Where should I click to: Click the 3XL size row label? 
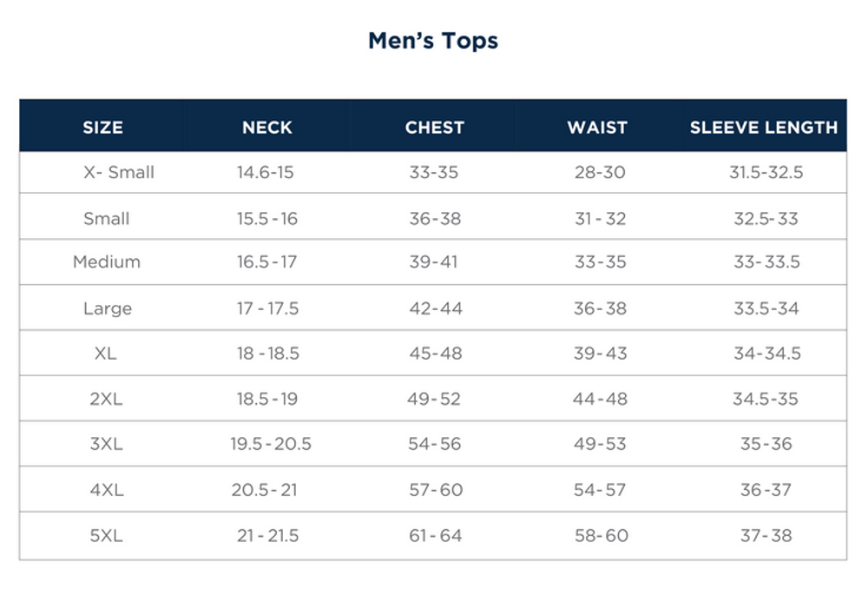tap(106, 444)
